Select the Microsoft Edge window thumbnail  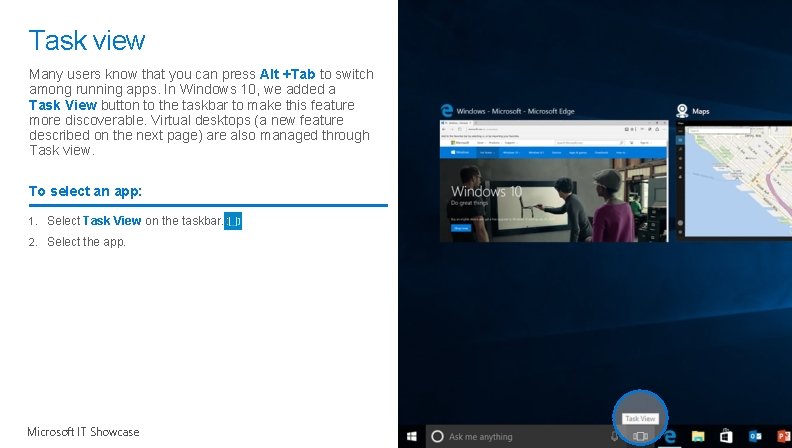click(x=554, y=181)
